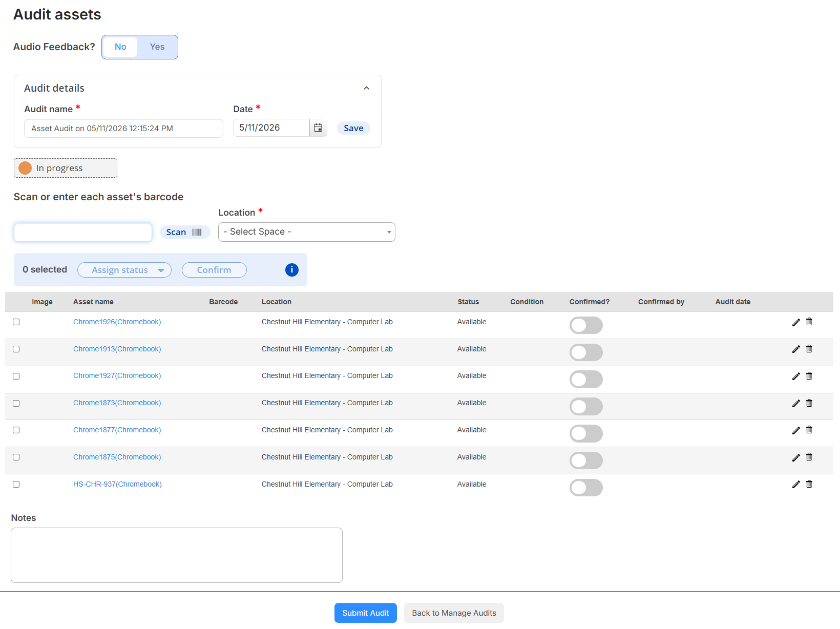The height and width of the screenshot is (629, 840).
Task: Sort by Condition column header
Action: click(x=527, y=302)
